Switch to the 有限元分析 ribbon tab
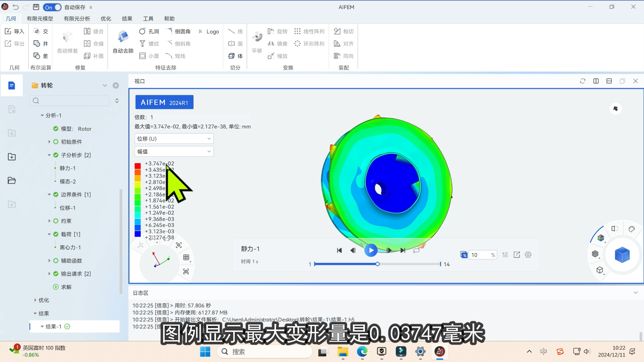The width and height of the screenshot is (644, 362). pos(77,19)
